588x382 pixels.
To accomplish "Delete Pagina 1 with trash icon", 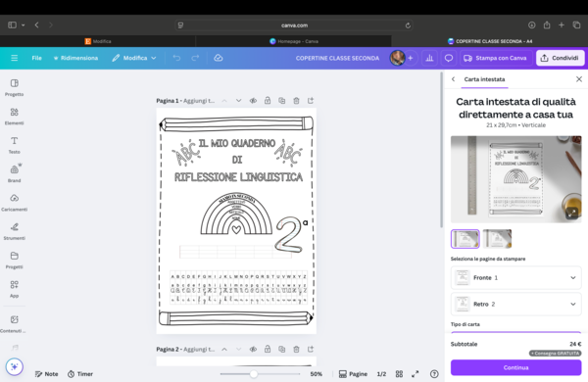I will (x=296, y=101).
